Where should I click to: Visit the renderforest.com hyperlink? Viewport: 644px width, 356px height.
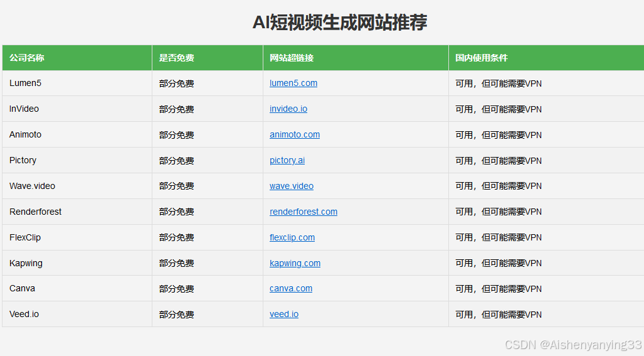(304, 212)
